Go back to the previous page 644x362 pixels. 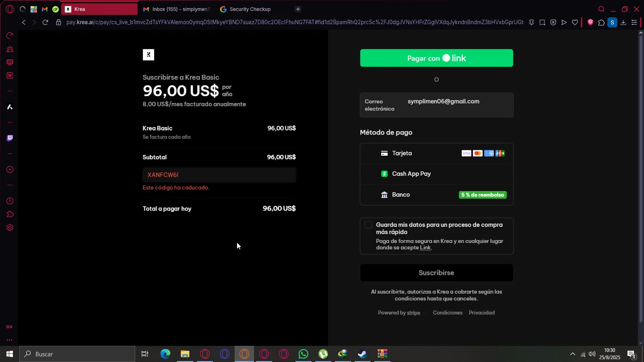pyautogui.click(x=24, y=22)
